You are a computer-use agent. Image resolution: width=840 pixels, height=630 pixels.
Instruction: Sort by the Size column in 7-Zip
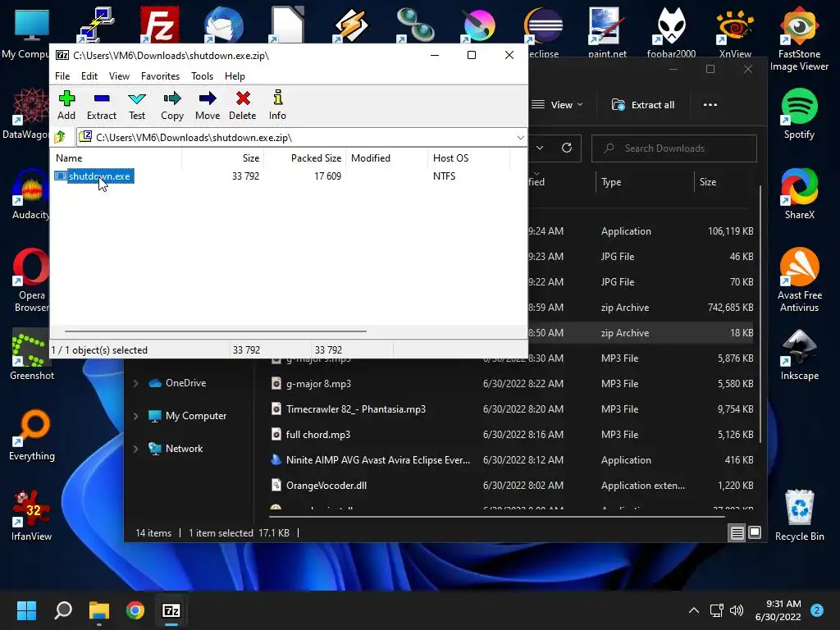click(x=250, y=158)
